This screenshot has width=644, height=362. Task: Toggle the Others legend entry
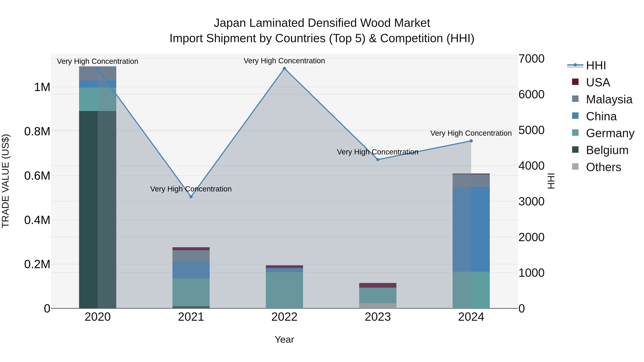(x=596, y=167)
